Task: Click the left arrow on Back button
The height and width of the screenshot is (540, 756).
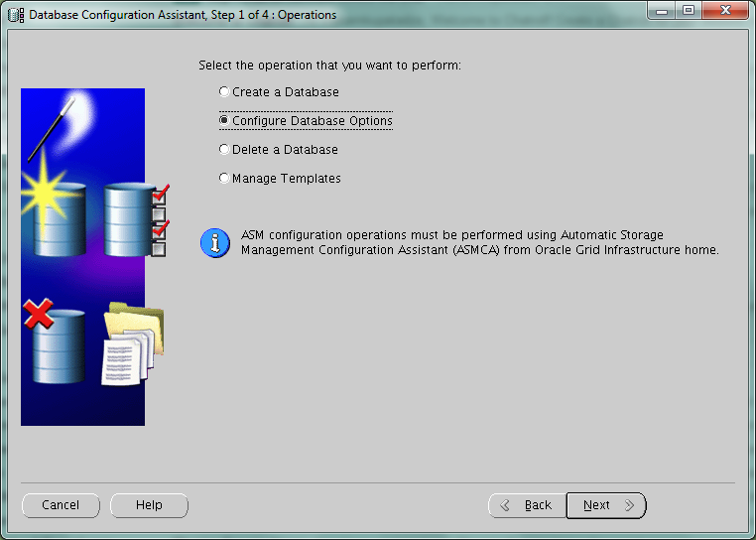Action: click(505, 505)
